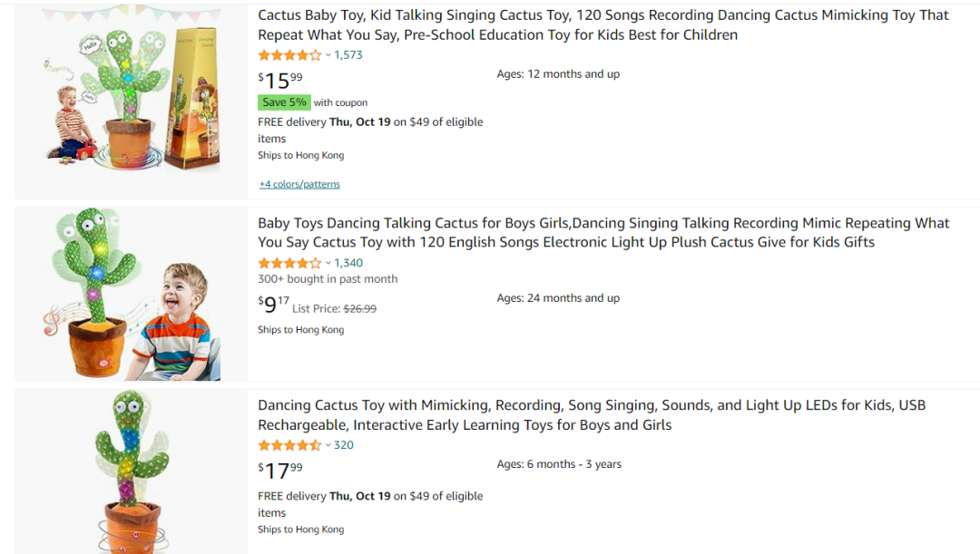980x554 pixels.
Task: Open Cactus Baby Toy product image
Action: click(x=132, y=100)
